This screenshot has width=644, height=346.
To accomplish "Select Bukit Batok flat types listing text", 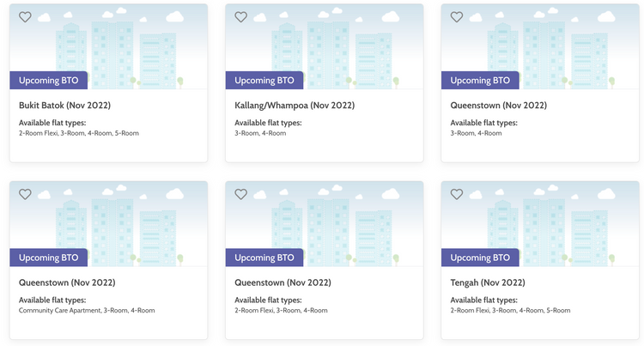I will point(79,133).
